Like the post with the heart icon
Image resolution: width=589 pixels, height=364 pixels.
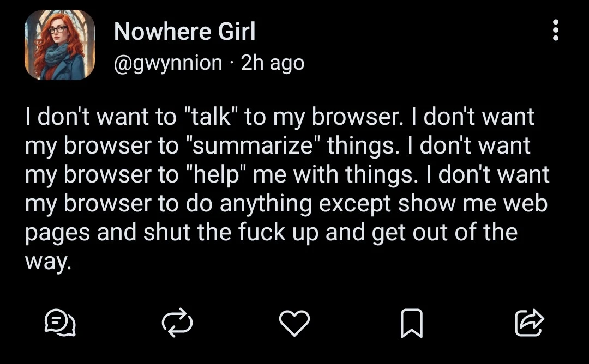pos(294,323)
